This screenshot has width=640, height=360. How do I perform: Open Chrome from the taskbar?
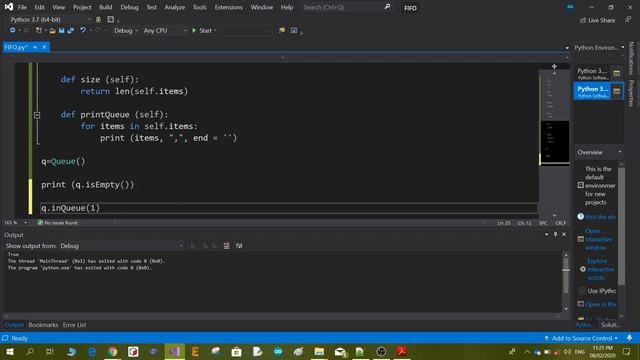pos(113,351)
